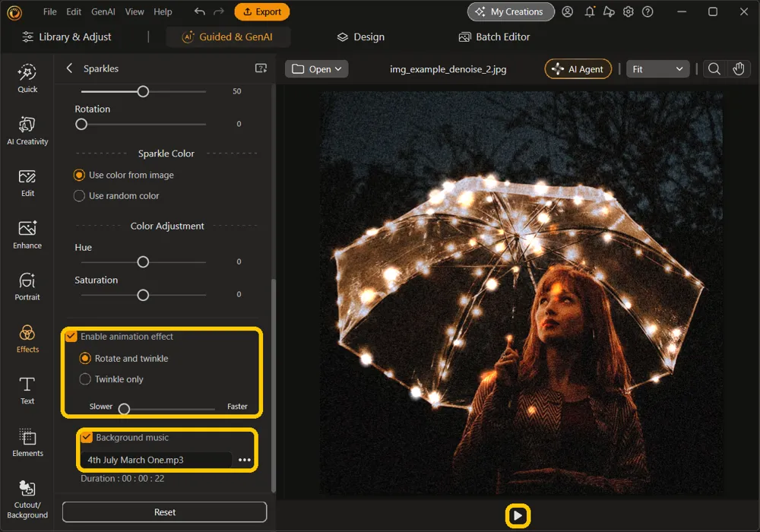
Task: Uncheck Background music checkbox
Action: (x=87, y=438)
